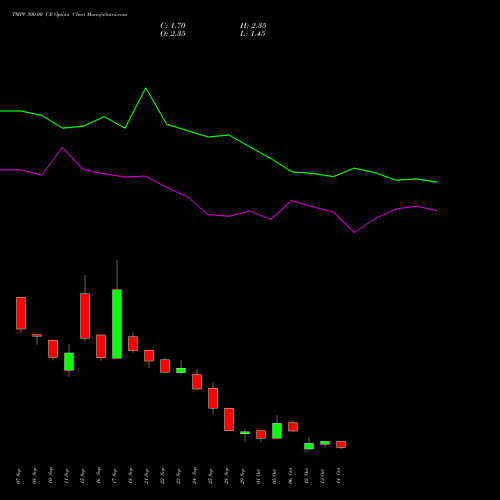
Task: Click the tall green candle above 17 Sep
Action: tap(117, 324)
